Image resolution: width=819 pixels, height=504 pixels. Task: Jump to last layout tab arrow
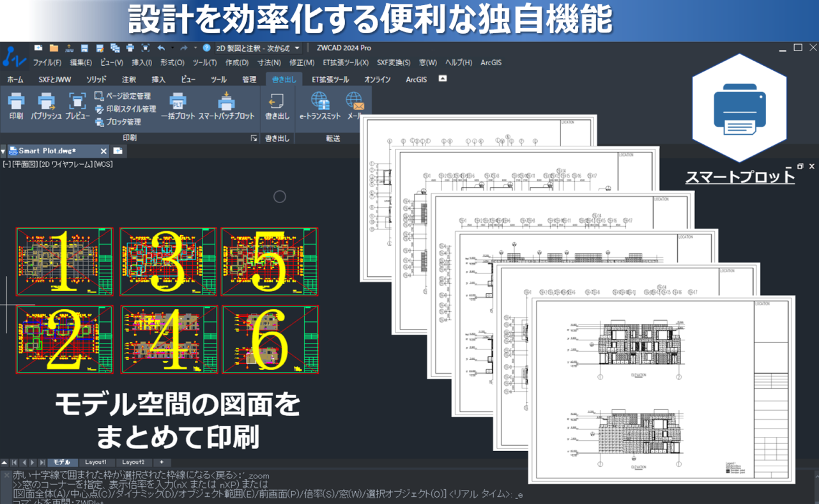42,462
